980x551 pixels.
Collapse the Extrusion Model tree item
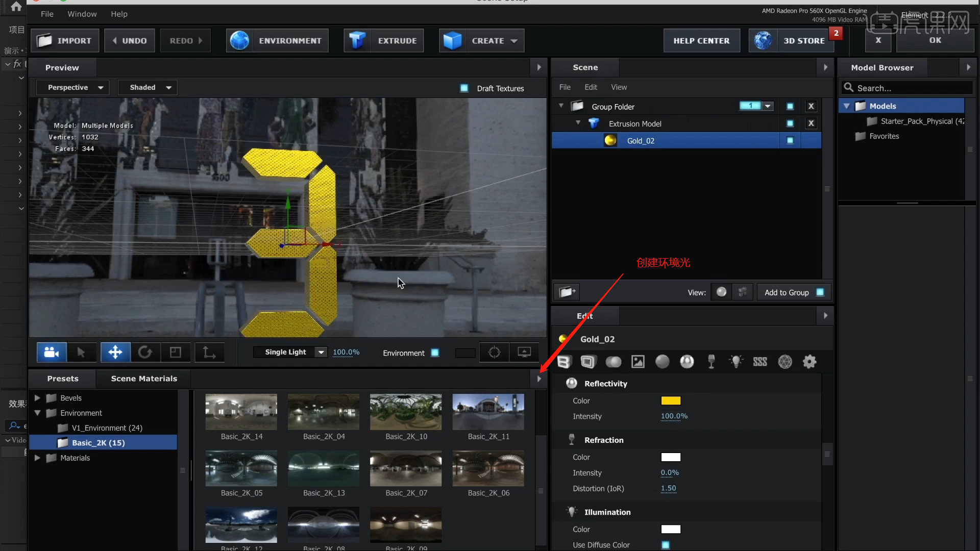coord(578,122)
